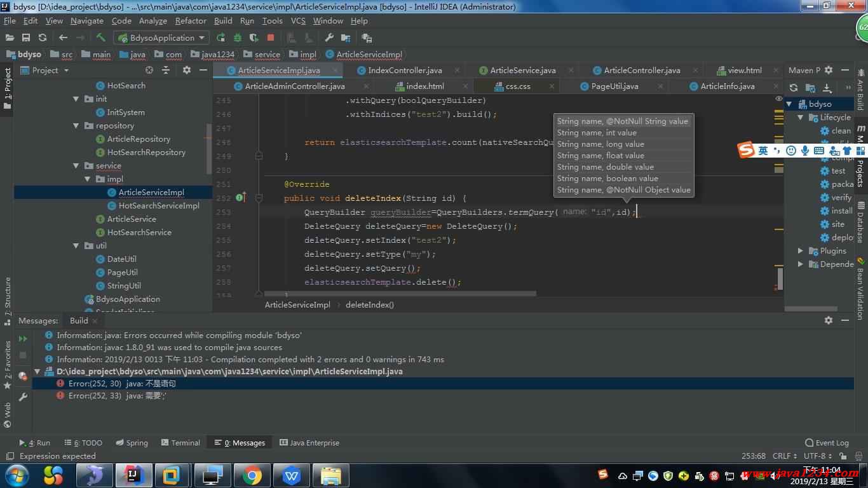
Task: Open the css.css editor tab
Action: tap(518, 86)
